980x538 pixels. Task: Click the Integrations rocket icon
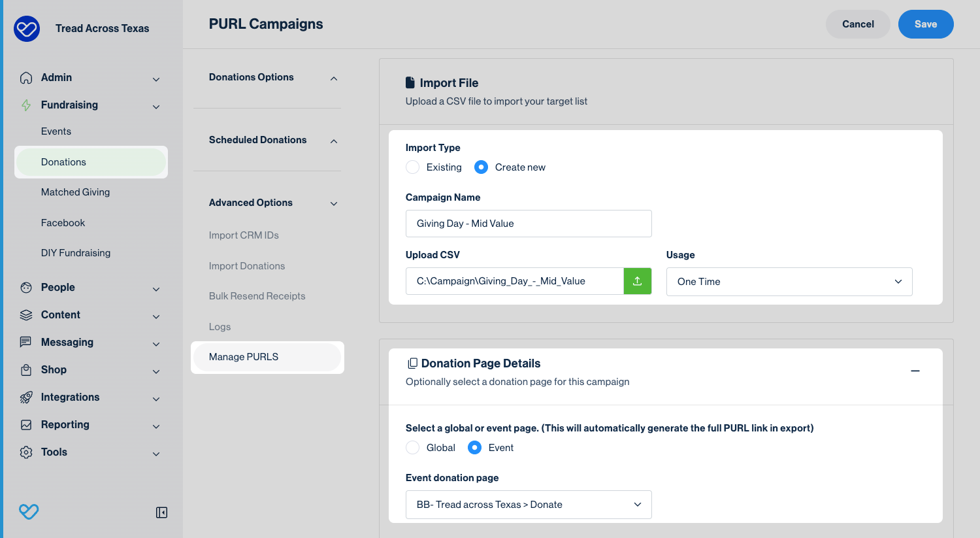(26, 397)
